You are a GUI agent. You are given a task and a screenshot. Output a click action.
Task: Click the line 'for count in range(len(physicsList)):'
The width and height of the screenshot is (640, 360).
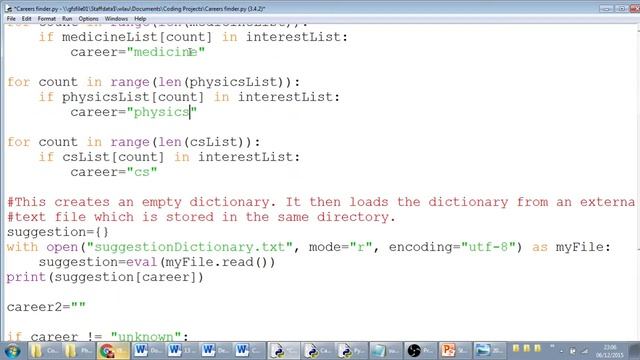(x=153, y=82)
